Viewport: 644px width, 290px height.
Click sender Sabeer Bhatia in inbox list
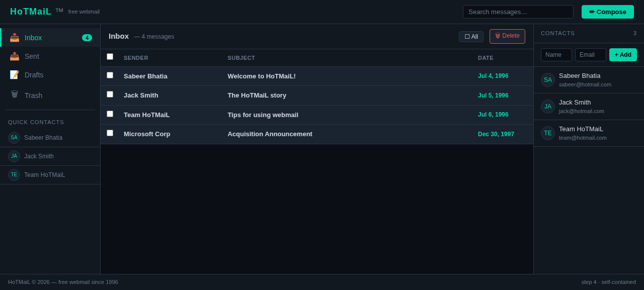tap(146, 76)
